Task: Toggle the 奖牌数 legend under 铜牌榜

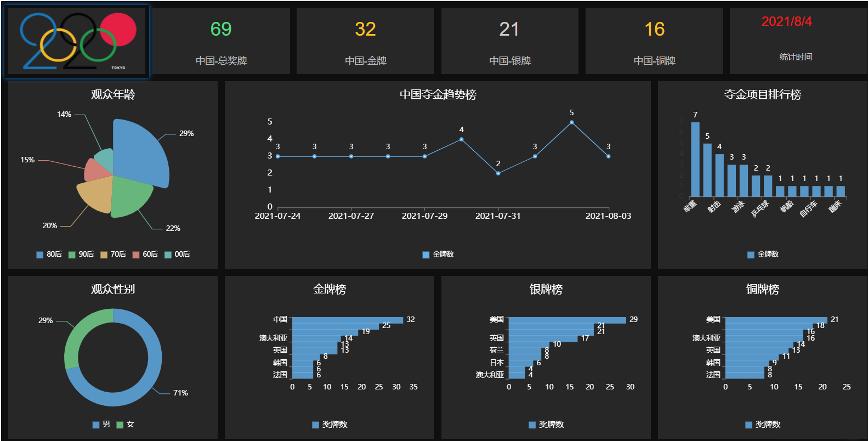Action: (763, 425)
